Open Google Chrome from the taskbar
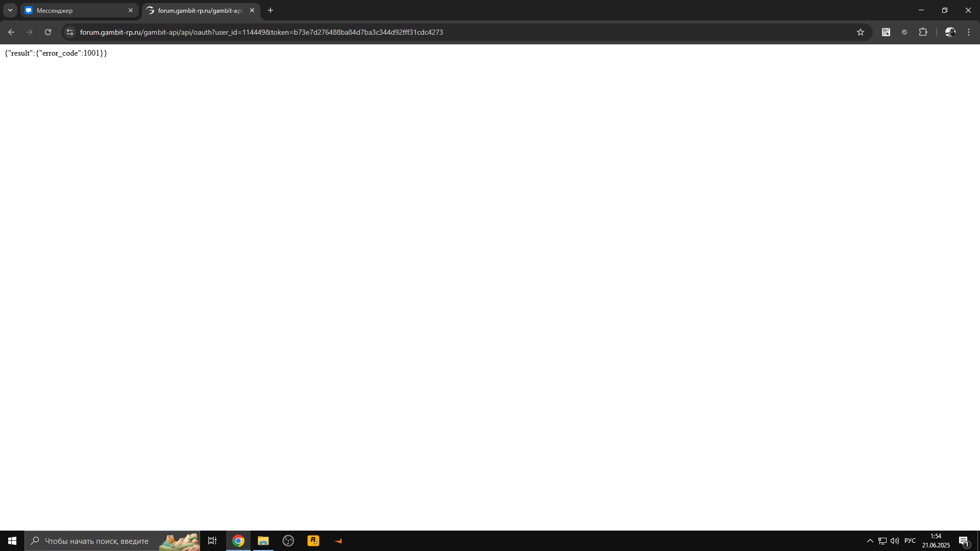The image size is (980, 551). click(238, 541)
